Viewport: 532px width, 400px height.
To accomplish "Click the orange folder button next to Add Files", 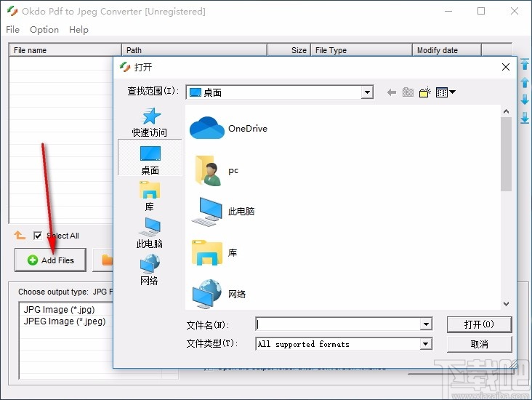I will pos(103,260).
